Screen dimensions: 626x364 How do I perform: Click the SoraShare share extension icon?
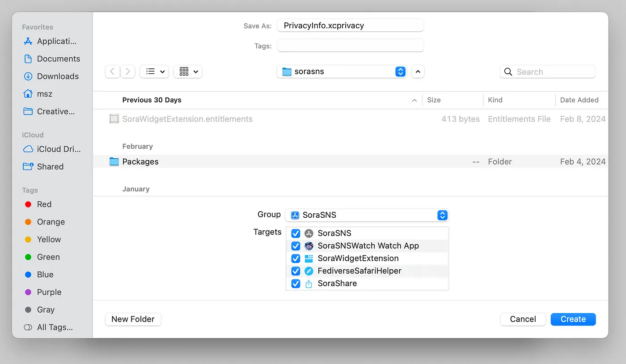(x=309, y=284)
